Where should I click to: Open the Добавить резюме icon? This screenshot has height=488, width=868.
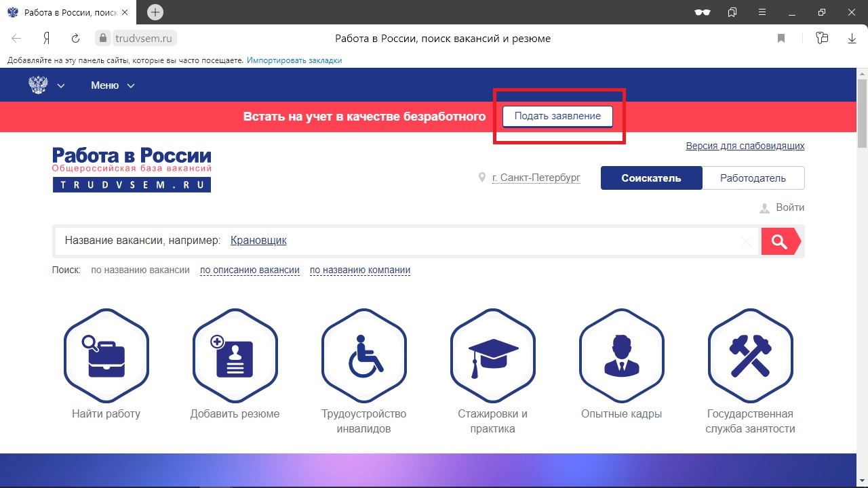click(x=235, y=356)
